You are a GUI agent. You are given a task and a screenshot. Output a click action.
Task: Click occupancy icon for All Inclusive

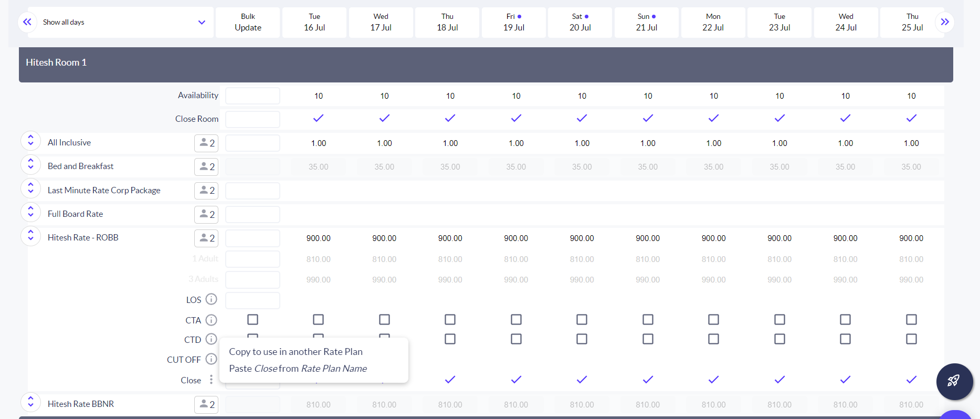pos(206,143)
